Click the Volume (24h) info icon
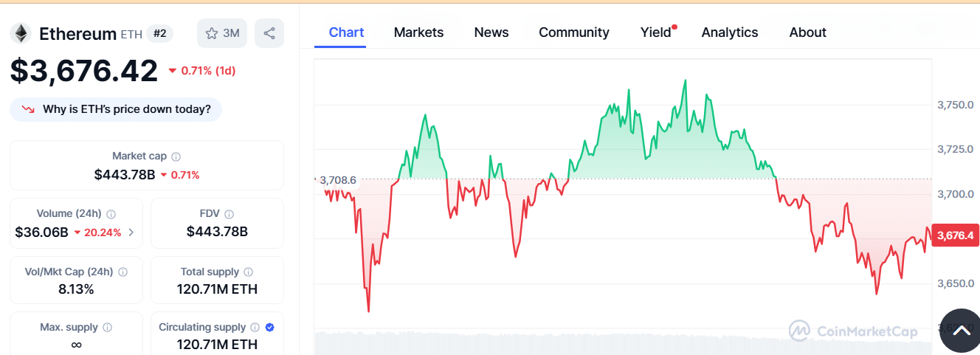The image size is (980, 355). (111, 214)
